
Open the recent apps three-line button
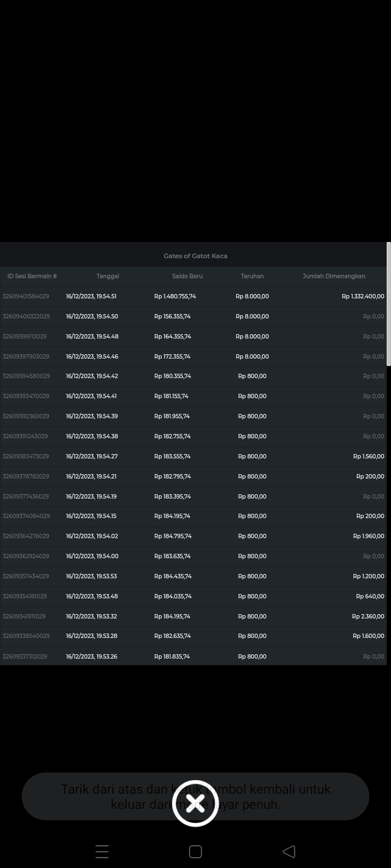pyautogui.click(x=102, y=851)
